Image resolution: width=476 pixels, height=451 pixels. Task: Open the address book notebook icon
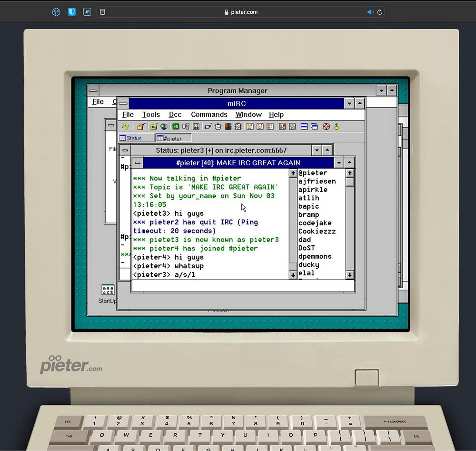(x=238, y=127)
